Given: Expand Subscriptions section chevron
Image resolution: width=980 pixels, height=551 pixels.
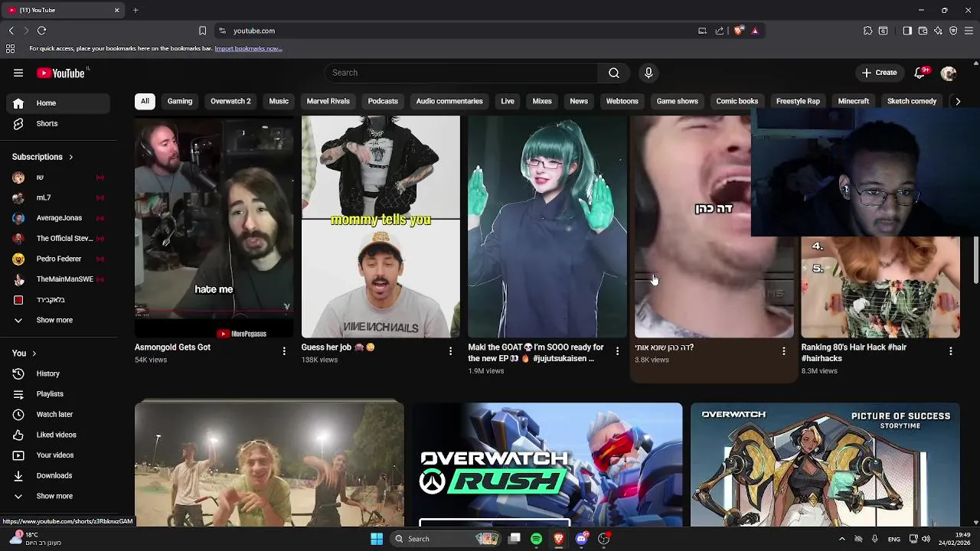Looking at the screenshot, I should pyautogui.click(x=70, y=157).
